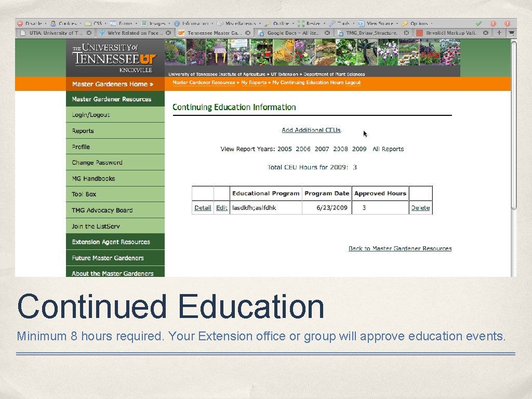Open Reports in the sidebar
Screen dimensions: 532x399
click(x=115, y=130)
